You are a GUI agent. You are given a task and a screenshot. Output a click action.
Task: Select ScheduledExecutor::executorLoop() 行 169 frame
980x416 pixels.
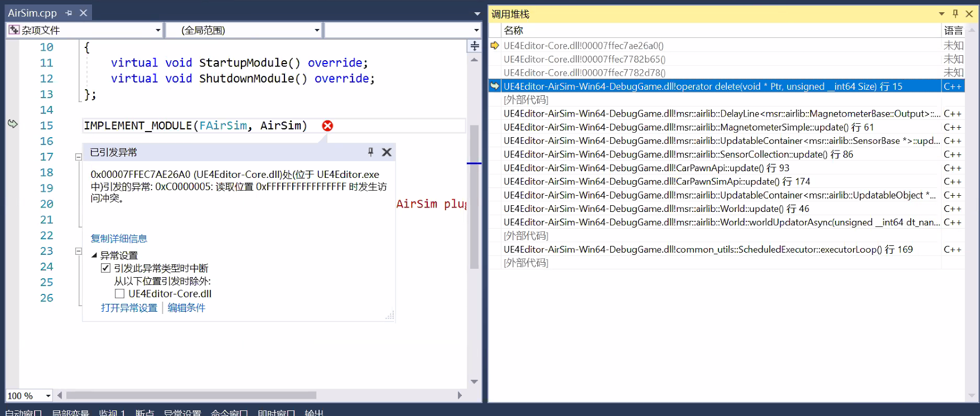pyautogui.click(x=727, y=249)
